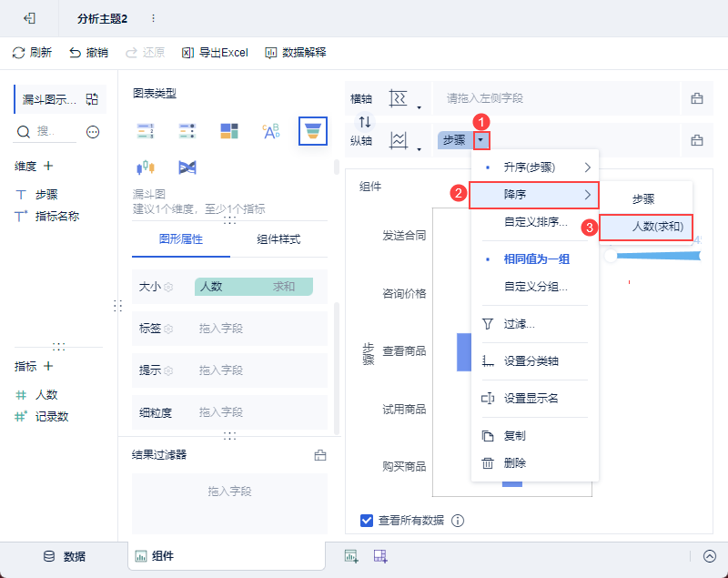728x578 pixels.
Task: Switch to the 组件样式 tab
Action: tap(278, 239)
